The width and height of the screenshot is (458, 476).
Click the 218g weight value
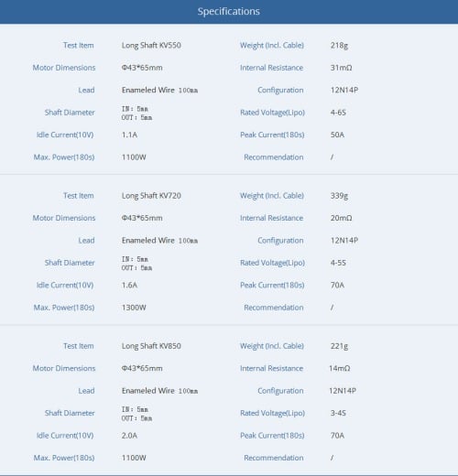(339, 46)
